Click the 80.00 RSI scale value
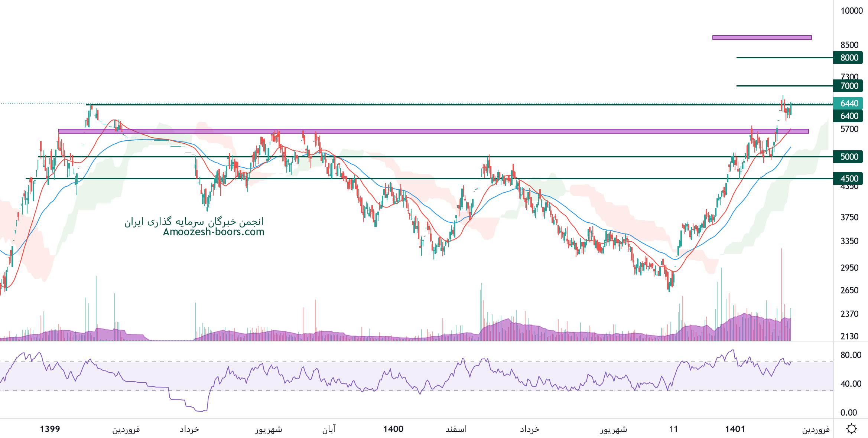This screenshot has width=868, height=438. [x=851, y=355]
